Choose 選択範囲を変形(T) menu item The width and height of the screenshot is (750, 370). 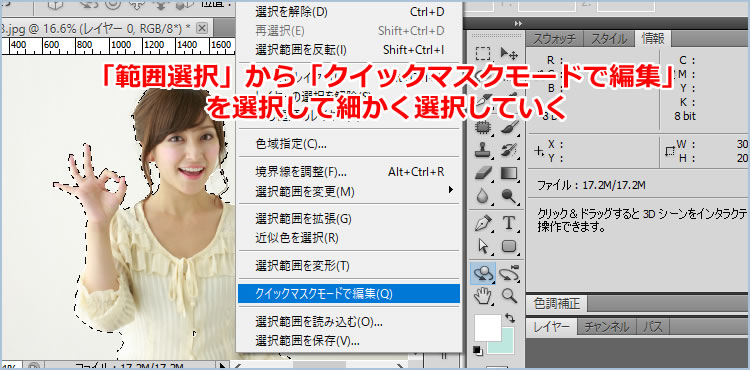point(349,265)
